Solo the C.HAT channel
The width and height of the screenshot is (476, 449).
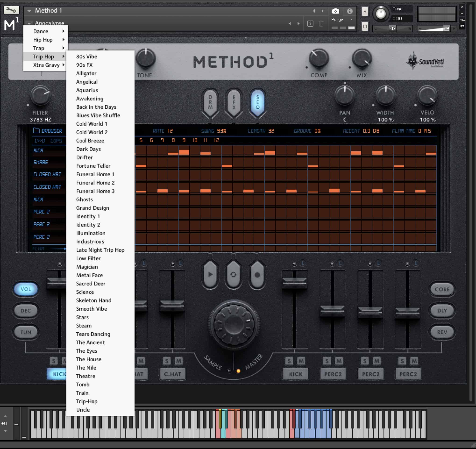(x=167, y=361)
